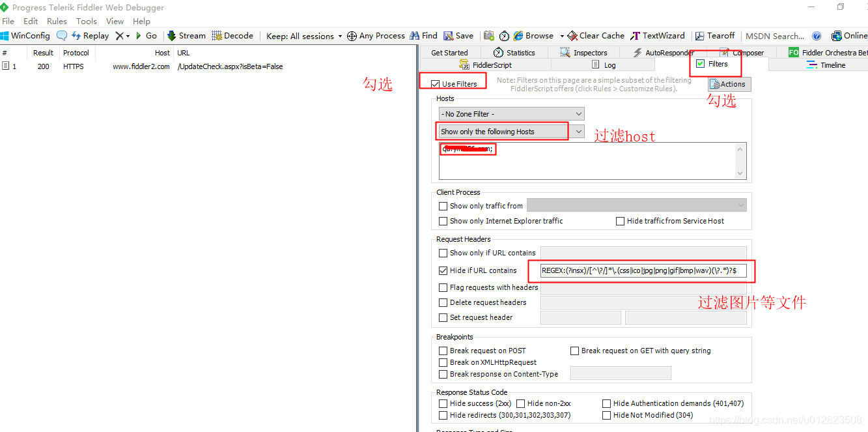This screenshot has height=432, width=868.
Task: Click the Go resume button
Action: [x=146, y=36]
